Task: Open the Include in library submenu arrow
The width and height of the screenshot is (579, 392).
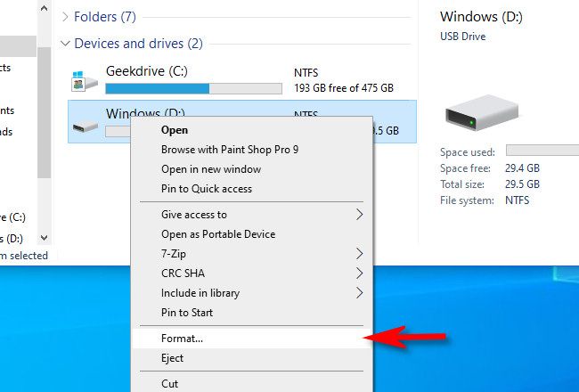Action: click(360, 293)
